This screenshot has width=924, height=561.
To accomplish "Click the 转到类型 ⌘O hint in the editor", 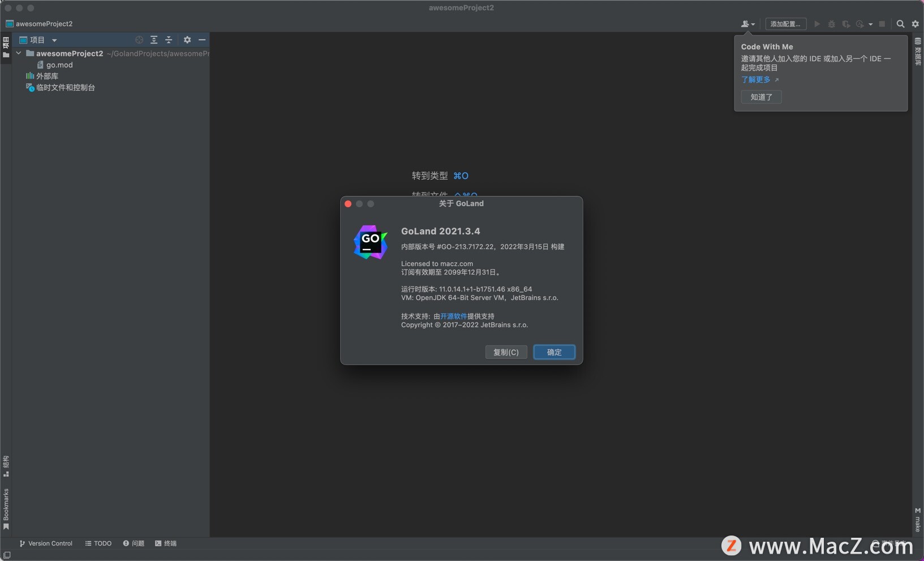I will 440,176.
